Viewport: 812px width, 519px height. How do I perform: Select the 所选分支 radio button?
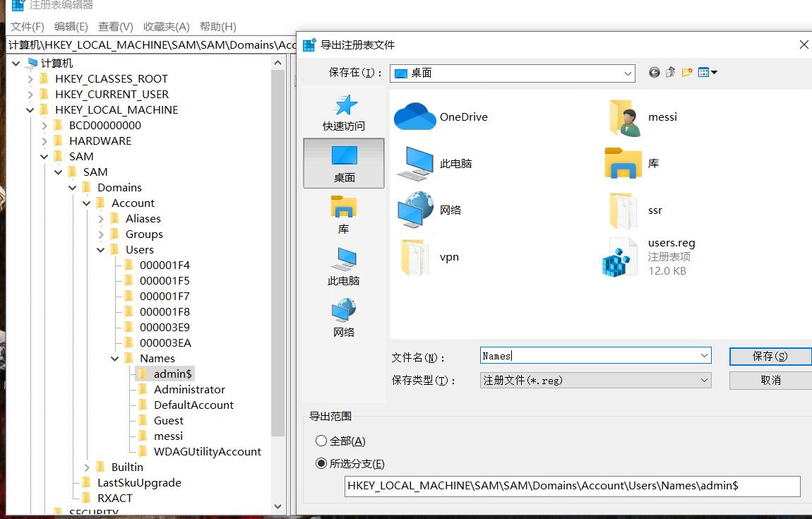tap(322, 463)
